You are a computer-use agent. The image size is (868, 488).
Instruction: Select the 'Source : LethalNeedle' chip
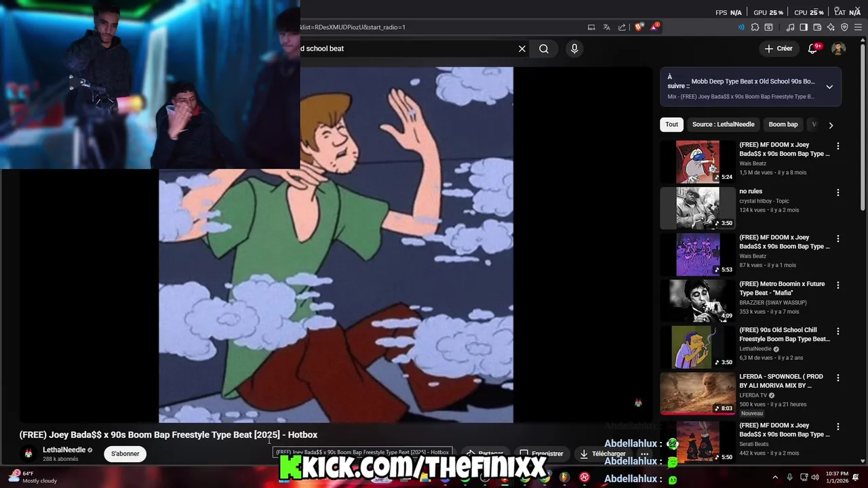pos(723,125)
